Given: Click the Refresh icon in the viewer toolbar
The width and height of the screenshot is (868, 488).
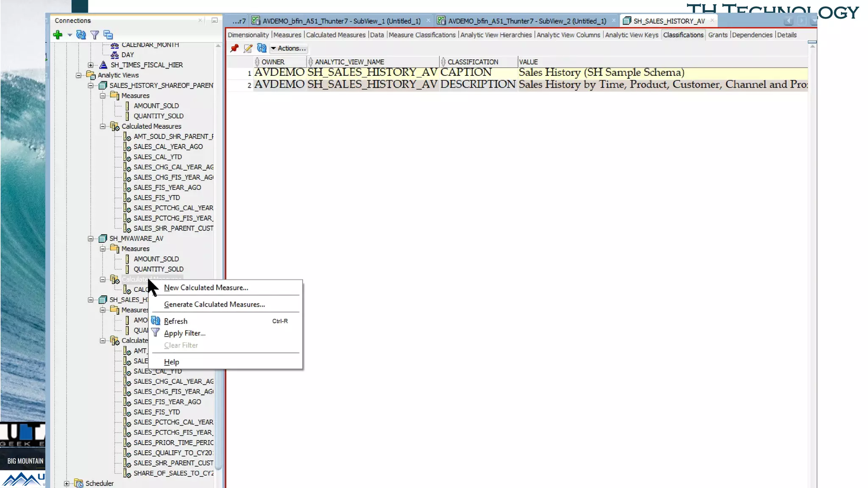Looking at the screenshot, I should click(x=262, y=48).
